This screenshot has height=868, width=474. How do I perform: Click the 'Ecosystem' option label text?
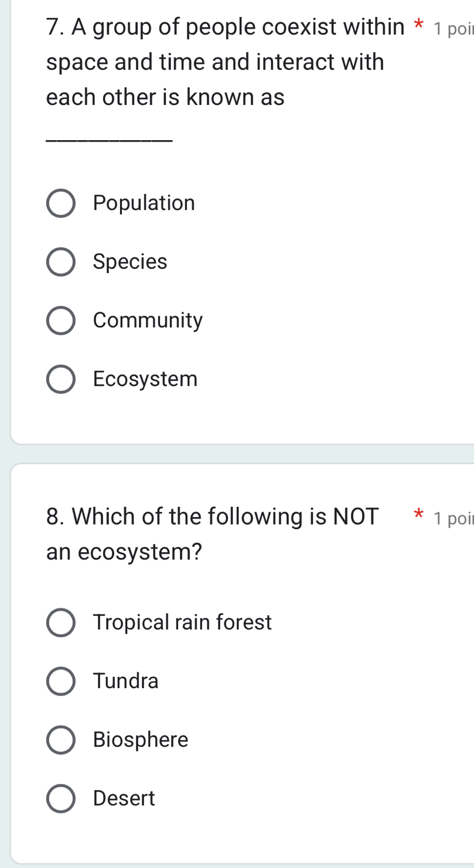(146, 379)
